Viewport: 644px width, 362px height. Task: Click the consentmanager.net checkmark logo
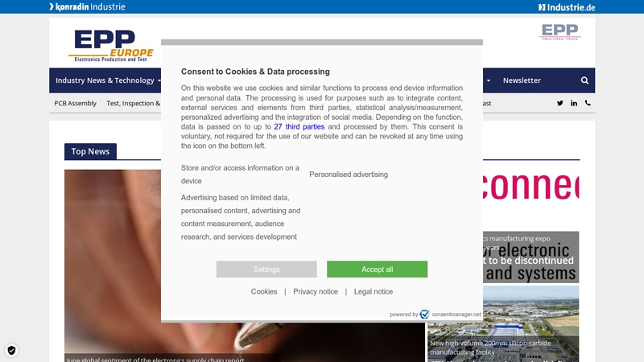(425, 314)
